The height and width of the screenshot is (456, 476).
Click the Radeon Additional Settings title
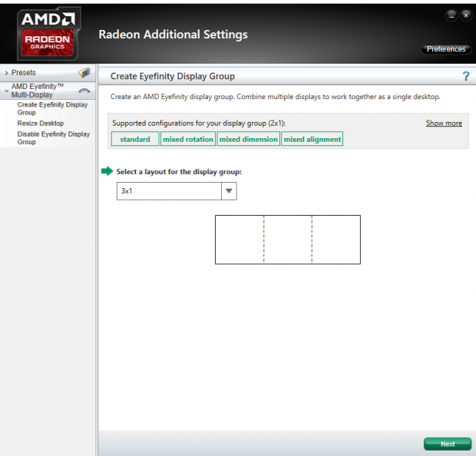173,35
